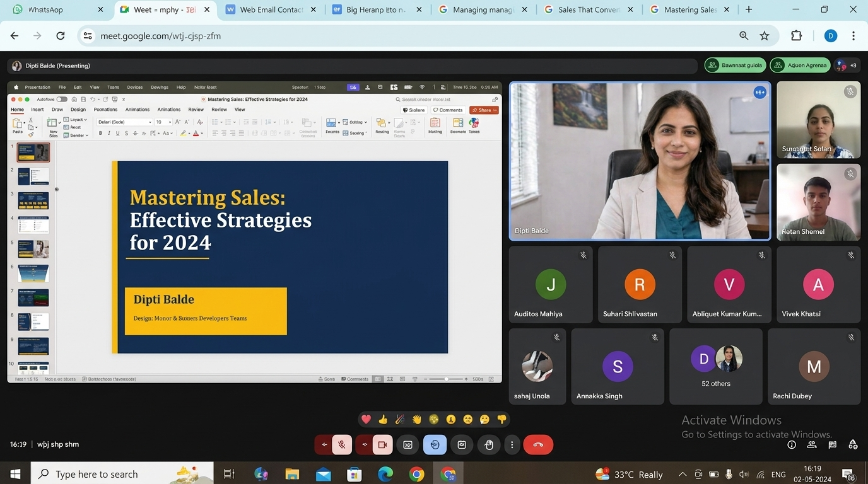Send the waving hand reaction

click(417, 420)
